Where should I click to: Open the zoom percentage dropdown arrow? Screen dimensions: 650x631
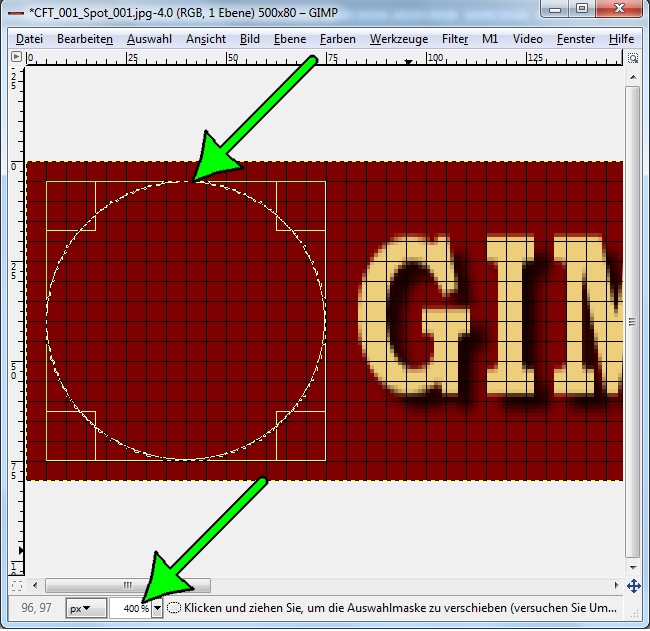point(157,609)
